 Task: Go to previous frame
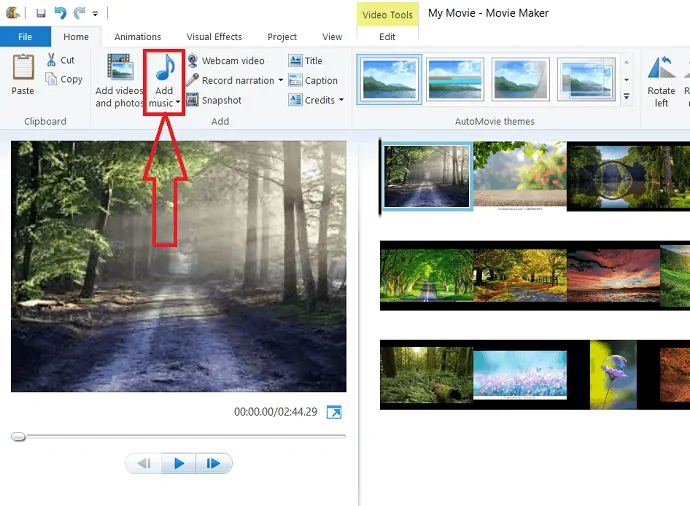pos(144,463)
